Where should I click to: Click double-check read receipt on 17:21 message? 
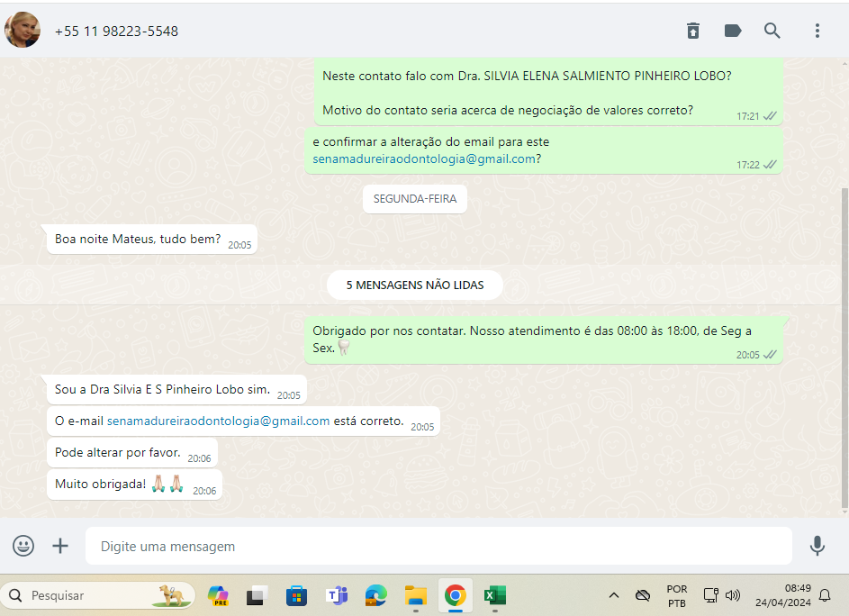770,116
